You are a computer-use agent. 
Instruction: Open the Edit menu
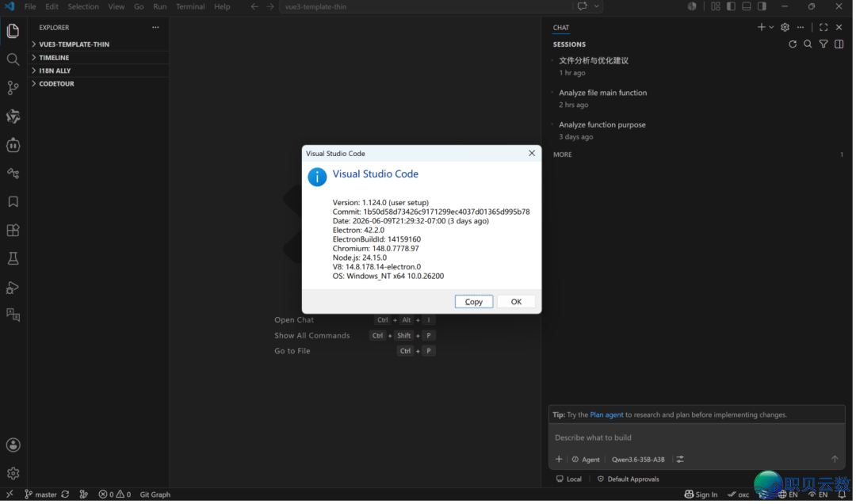coord(52,6)
